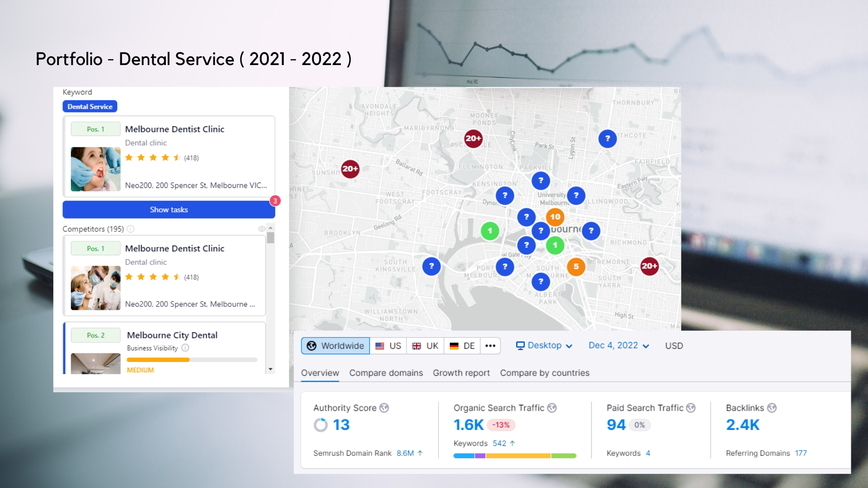Select the Worldwide database toggle
This screenshot has width=868, height=488.
335,346
